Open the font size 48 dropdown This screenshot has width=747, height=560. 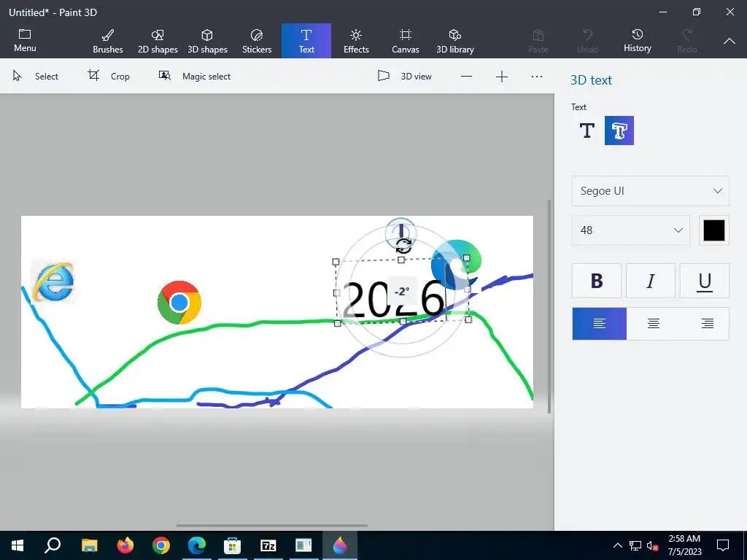tap(630, 230)
